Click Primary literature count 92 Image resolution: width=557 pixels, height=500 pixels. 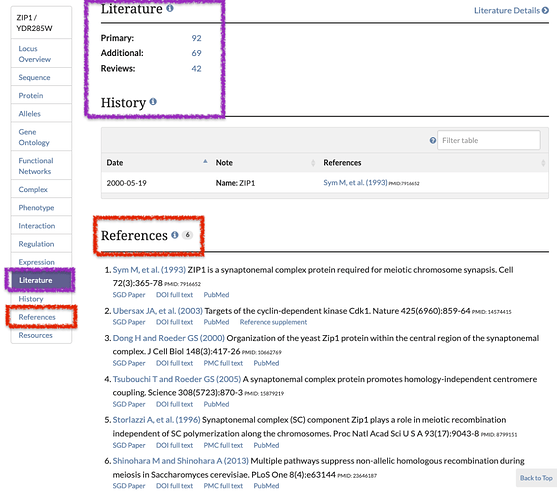point(196,38)
